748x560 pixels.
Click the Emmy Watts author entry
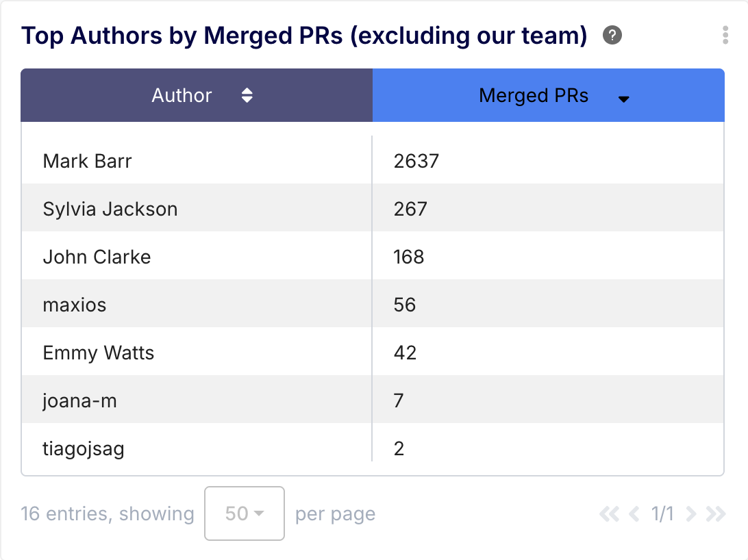click(x=99, y=353)
